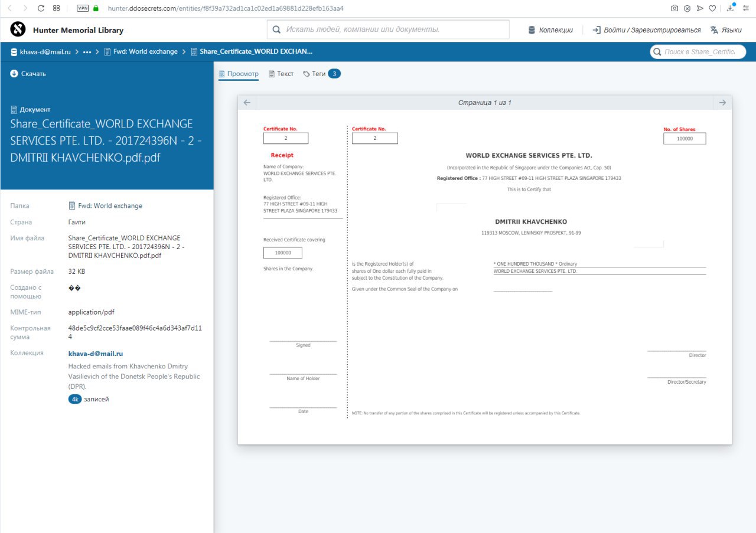The image size is (756, 533).
Task: Go to previous page with left arrow
Action: (247, 103)
